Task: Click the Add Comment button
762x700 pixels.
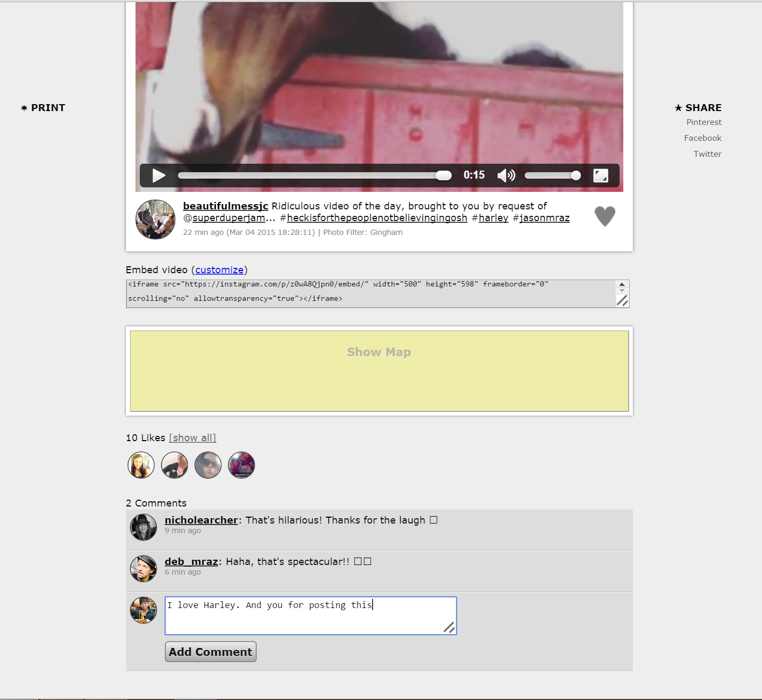Action: pos(210,652)
